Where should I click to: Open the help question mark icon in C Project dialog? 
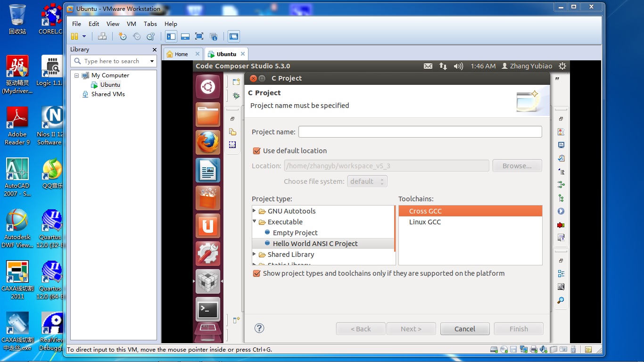259,329
